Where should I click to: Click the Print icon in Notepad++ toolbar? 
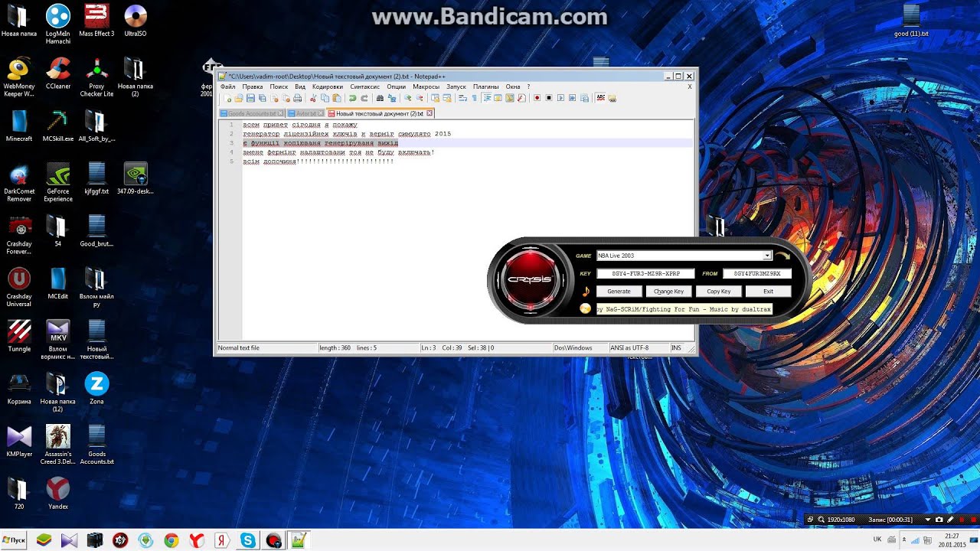pyautogui.click(x=297, y=98)
